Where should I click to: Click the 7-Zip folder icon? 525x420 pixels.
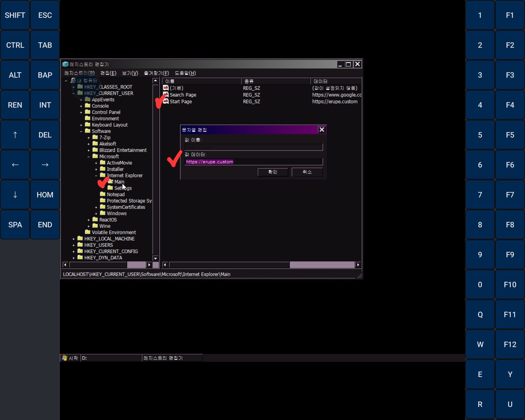pos(95,138)
